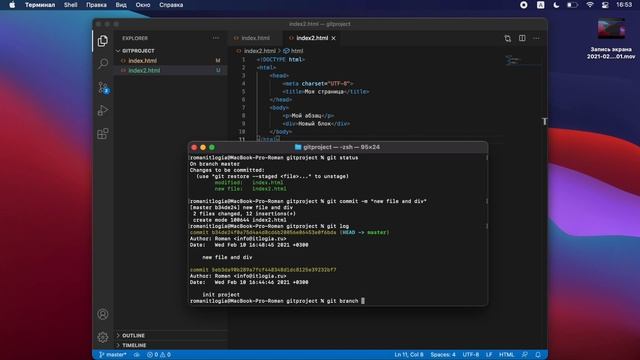Viewport: 640px width, 360px height.
Task: Open Explorer panel more actions menu
Action: [x=216, y=38]
